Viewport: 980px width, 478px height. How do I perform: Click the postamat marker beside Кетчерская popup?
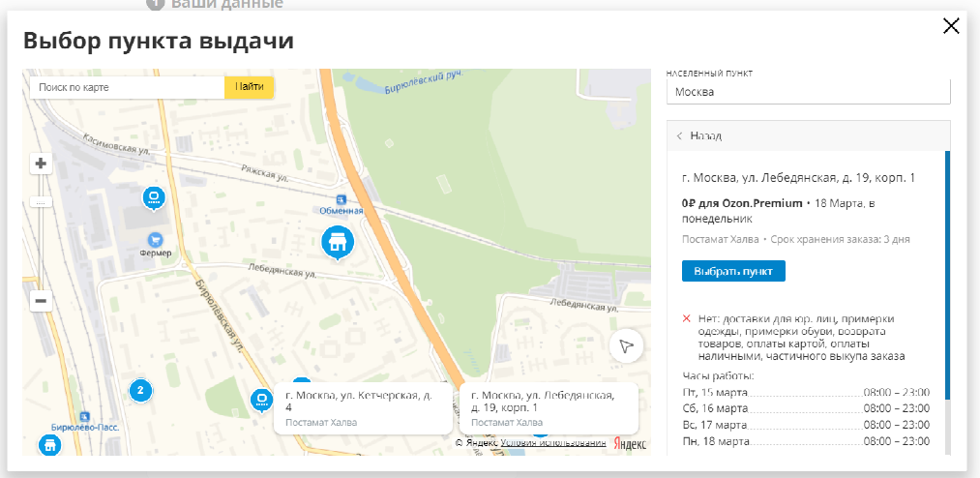(260, 400)
